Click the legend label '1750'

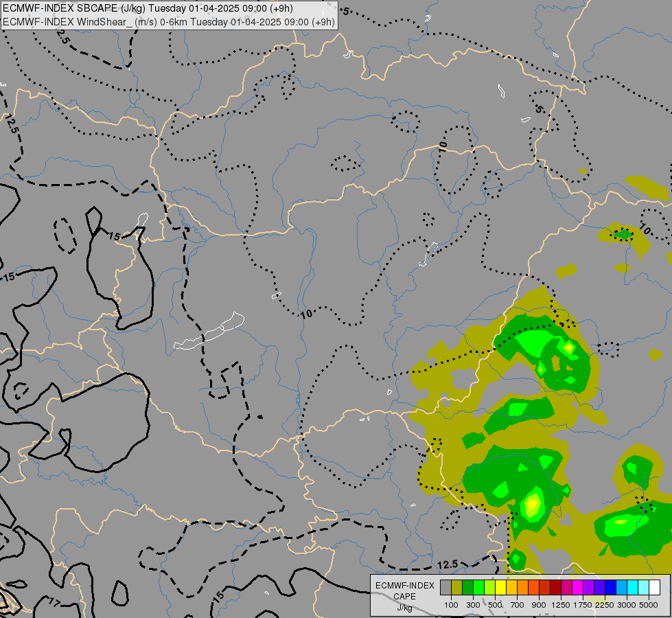click(x=583, y=605)
